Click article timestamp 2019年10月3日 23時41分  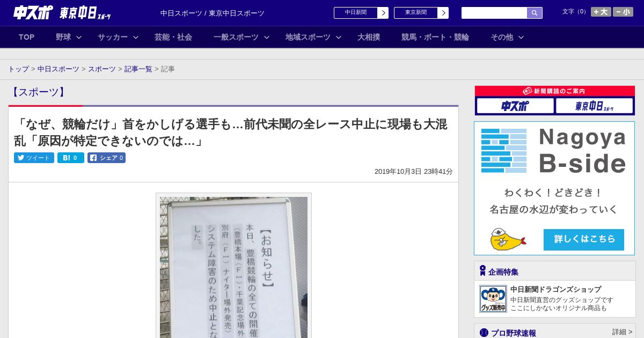click(x=414, y=172)
